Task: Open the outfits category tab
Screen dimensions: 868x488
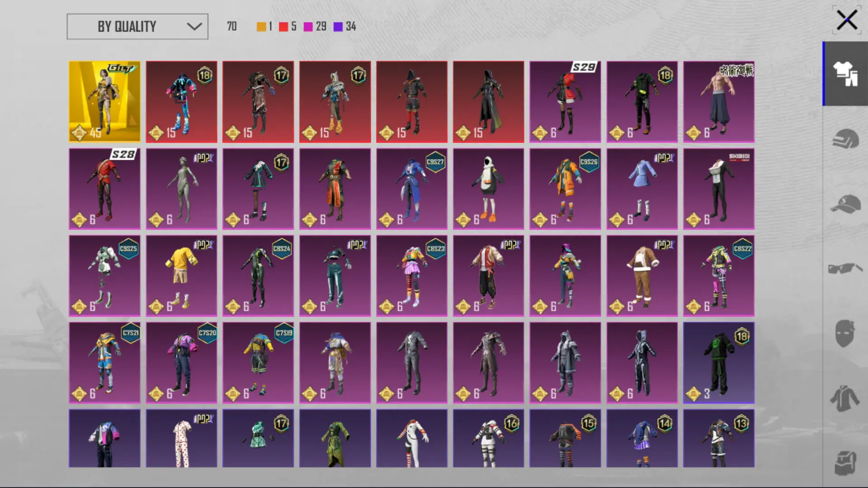Action: click(845, 74)
